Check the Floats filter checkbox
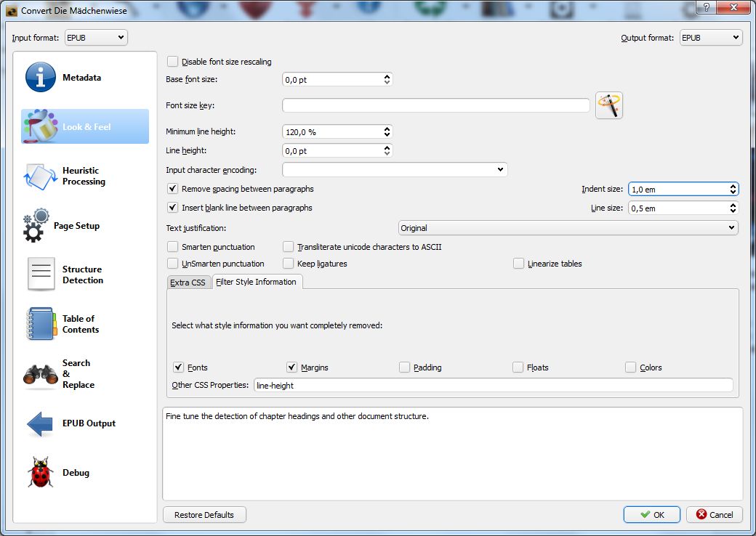The width and height of the screenshot is (756, 536). coord(518,367)
